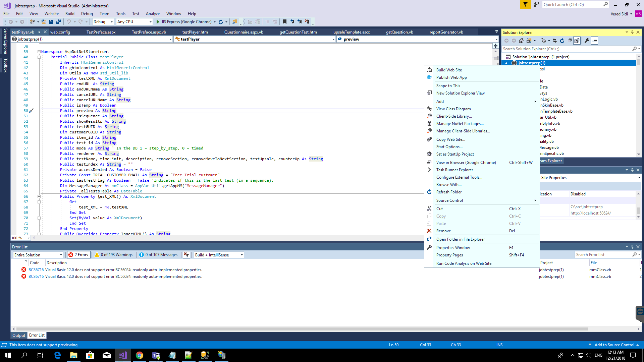The height and width of the screenshot is (362, 644).
Task: Click Publish Web App in context menu
Action: 451,77
